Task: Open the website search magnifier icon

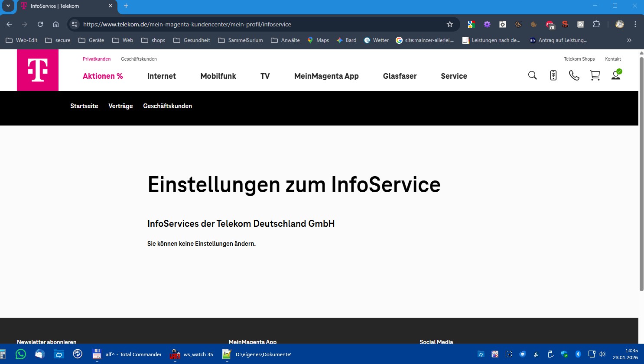Action: coord(532,76)
